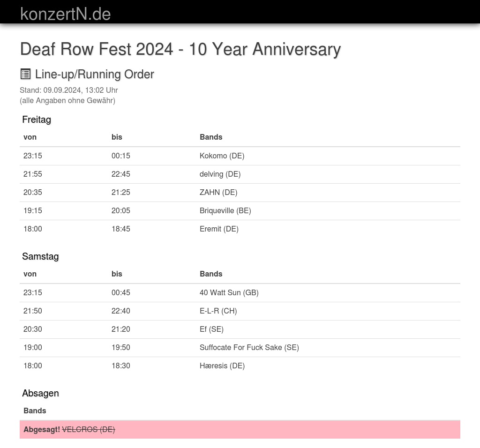The width and height of the screenshot is (480, 448).
Task: Click the Hæresis (DE) band name
Action: [x=222, y=366]
